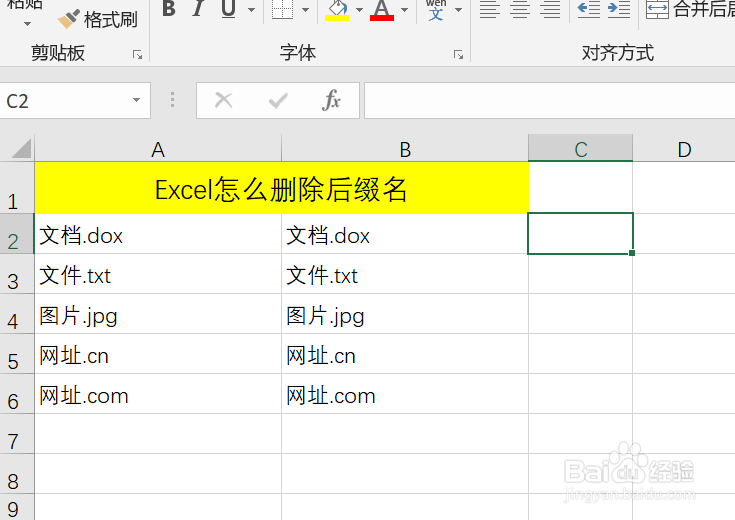Select cell A5 with 网址.cn

[158, 354]
